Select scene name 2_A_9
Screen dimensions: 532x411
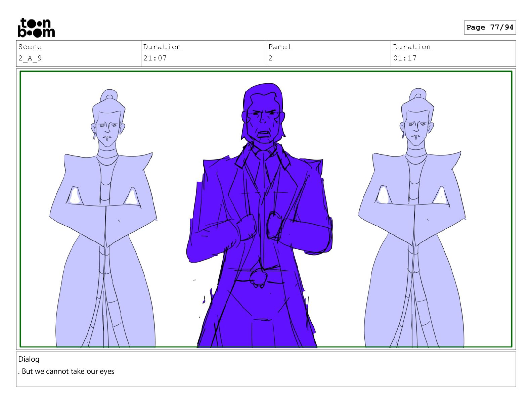[x=30, y=58]
